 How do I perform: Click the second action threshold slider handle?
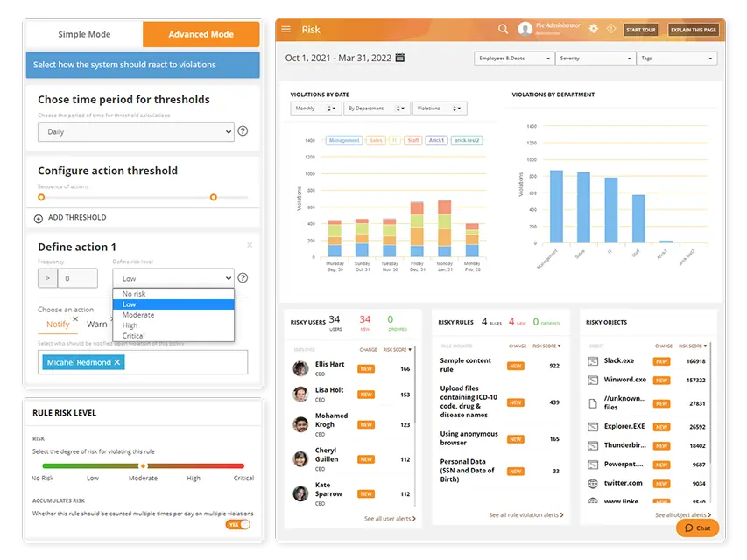pos(214,197)
